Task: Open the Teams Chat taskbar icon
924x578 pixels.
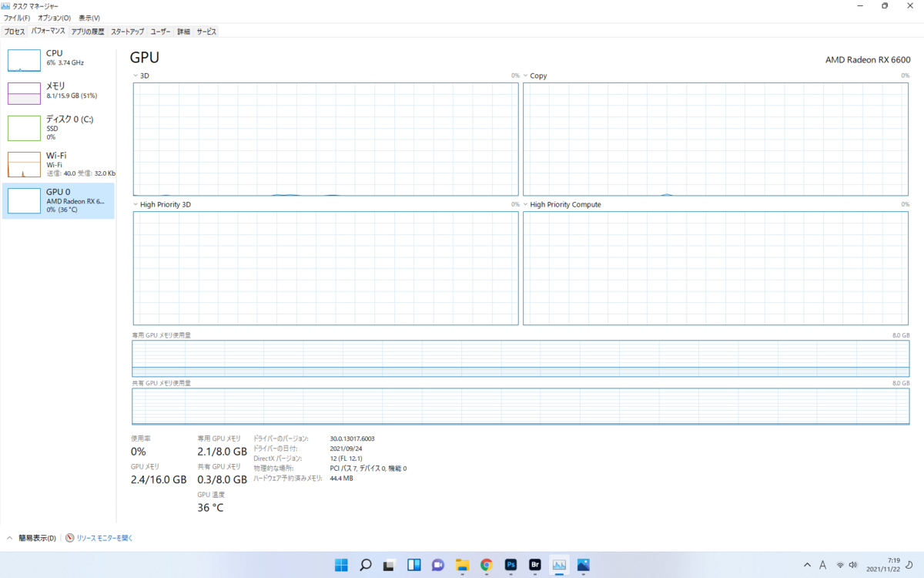Action: tap(438, 565)
